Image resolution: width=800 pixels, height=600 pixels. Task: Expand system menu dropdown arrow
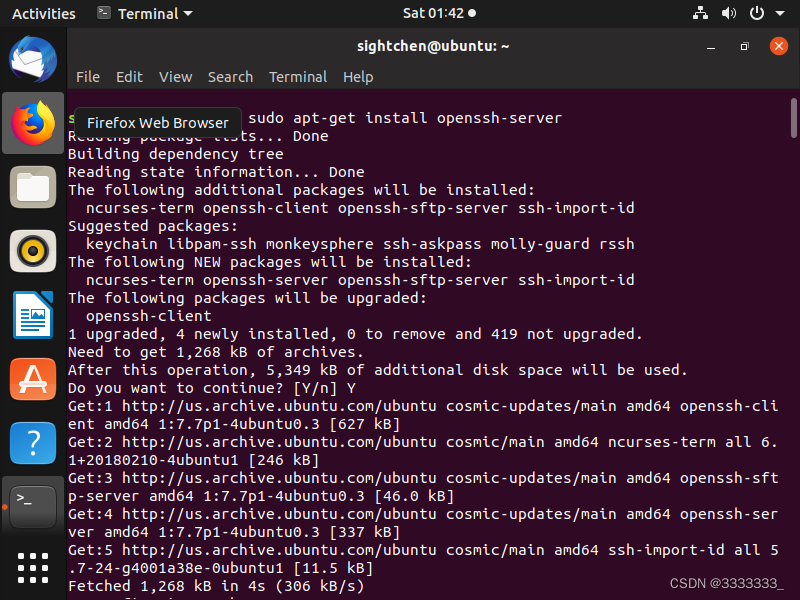(x=780, y=14)
